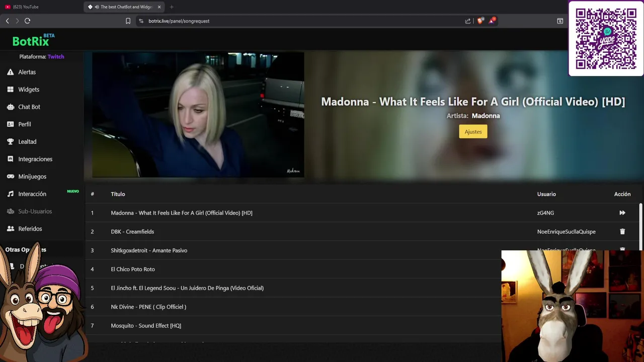
Task: Open the Brave Shields icon
Action: (x=480, y=21)
